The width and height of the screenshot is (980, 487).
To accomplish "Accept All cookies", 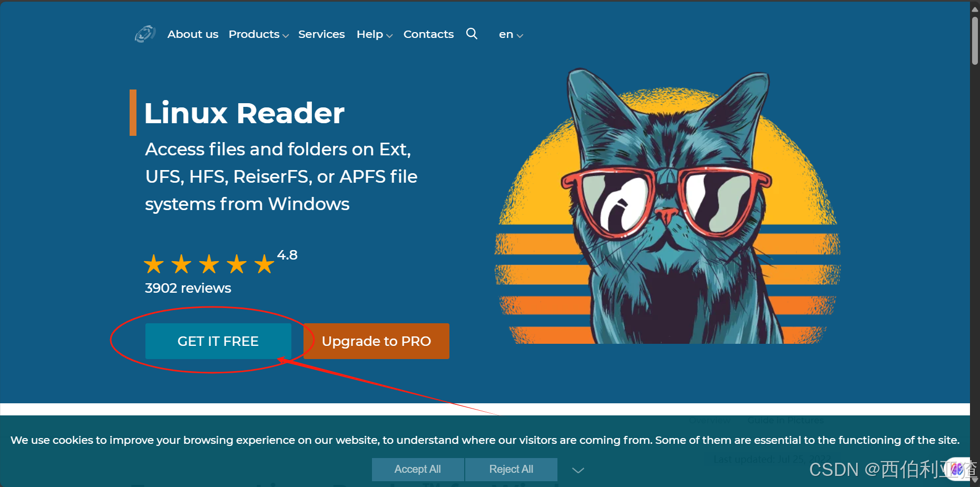I will tap(418, 469).
